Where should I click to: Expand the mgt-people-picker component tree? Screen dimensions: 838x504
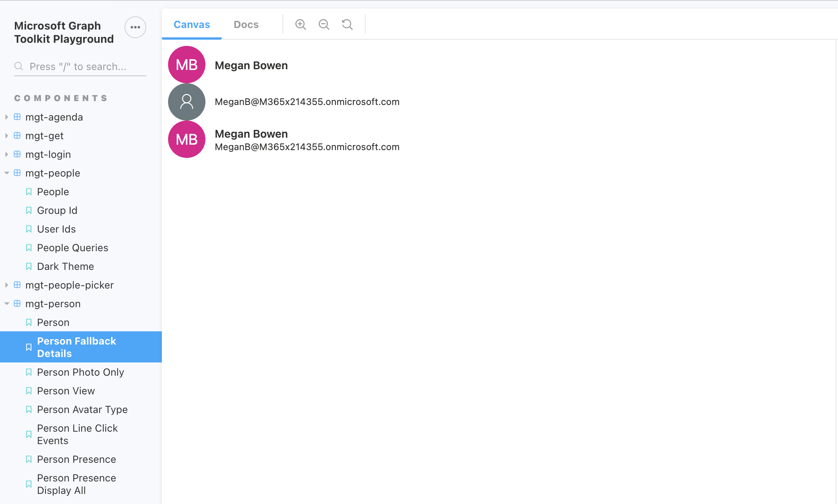click(6, 285)
